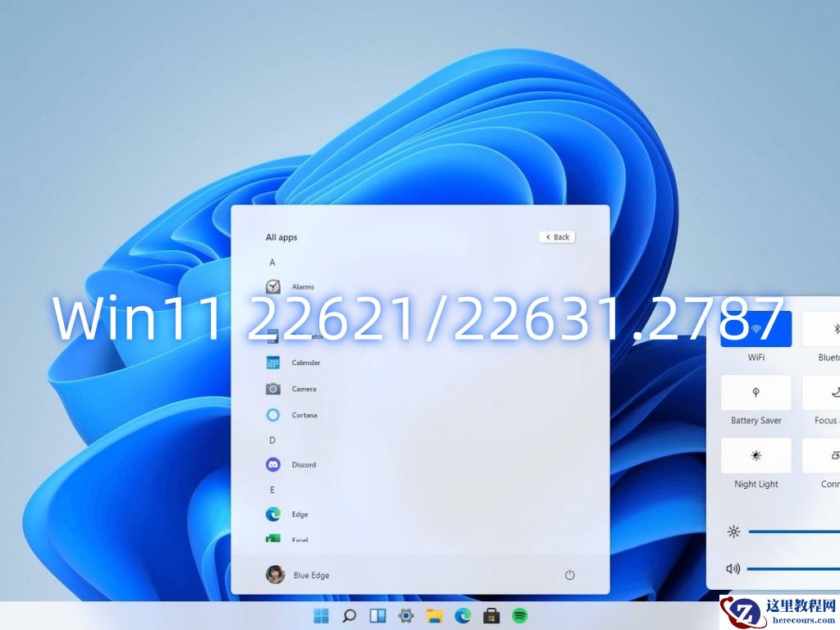Open Windows Search from the taskbar
Viewport: 840px width, 630px height.
tap(348, 614)
